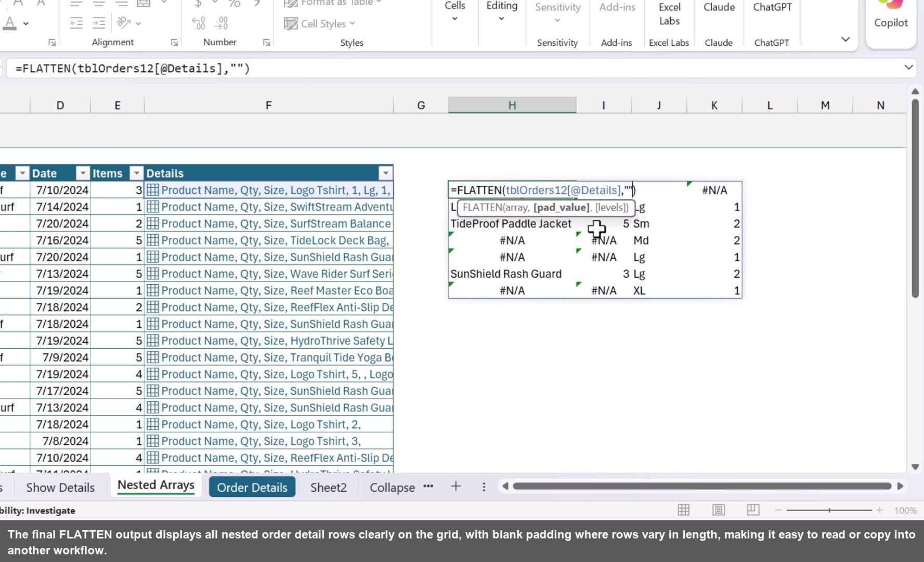Click the vertical scrollbar thumb
Screen dimensions: 924x562
(x=915, y=198)
